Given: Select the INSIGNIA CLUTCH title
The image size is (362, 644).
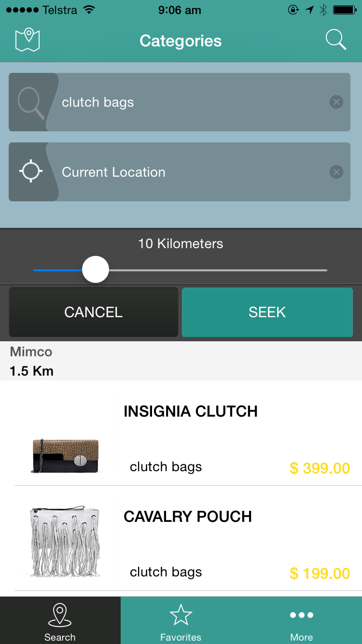Looking at the screenshot, I should coord(191,411).
